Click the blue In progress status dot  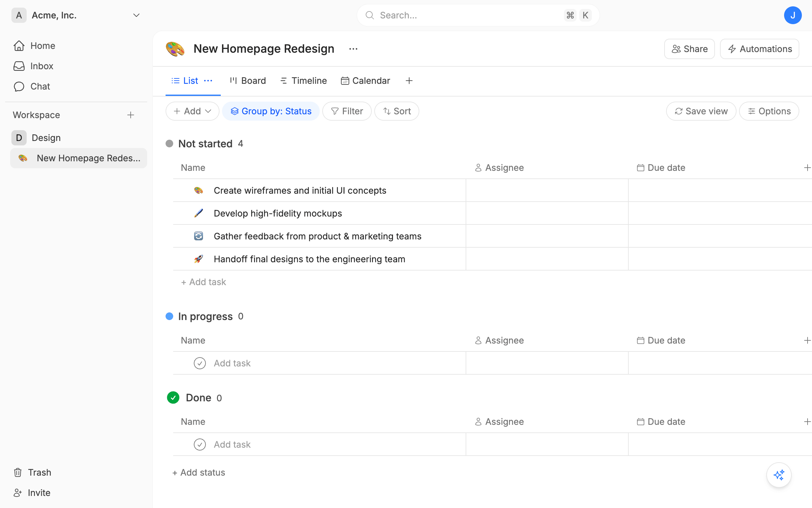[x=169, y=317]
